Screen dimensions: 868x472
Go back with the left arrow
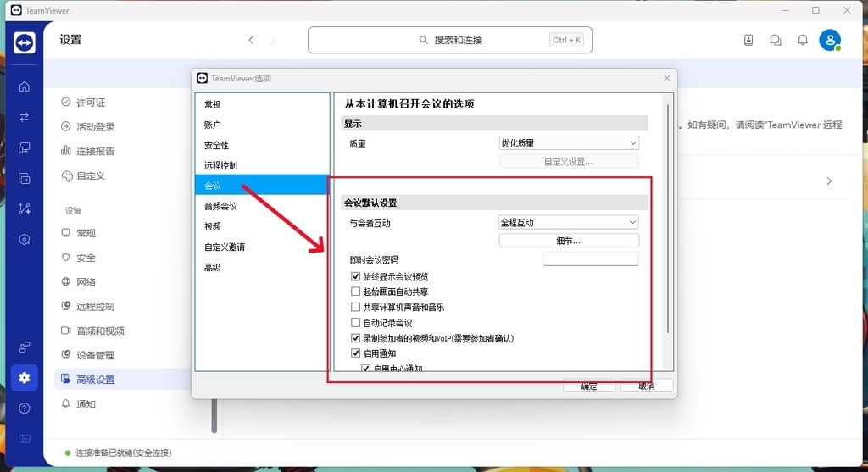click(251, 40)
